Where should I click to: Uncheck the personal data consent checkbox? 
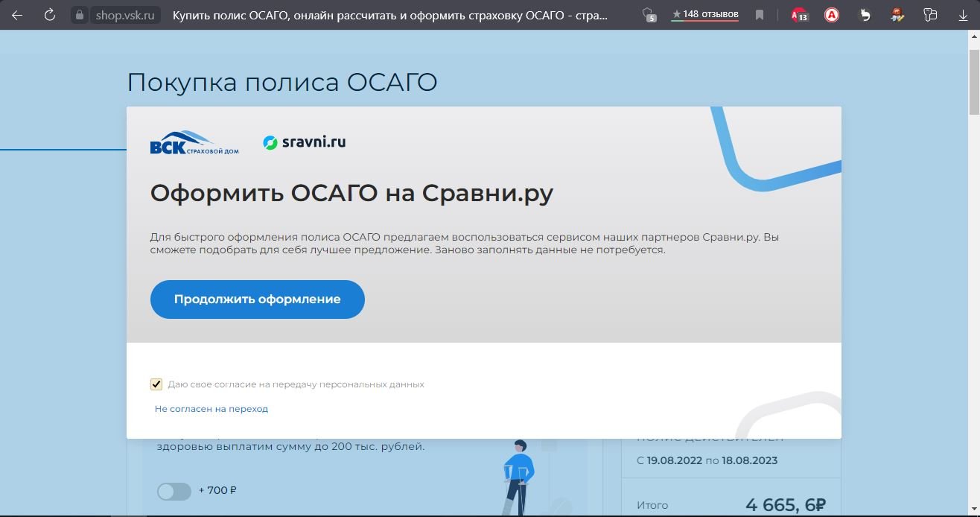coord(156,384)
